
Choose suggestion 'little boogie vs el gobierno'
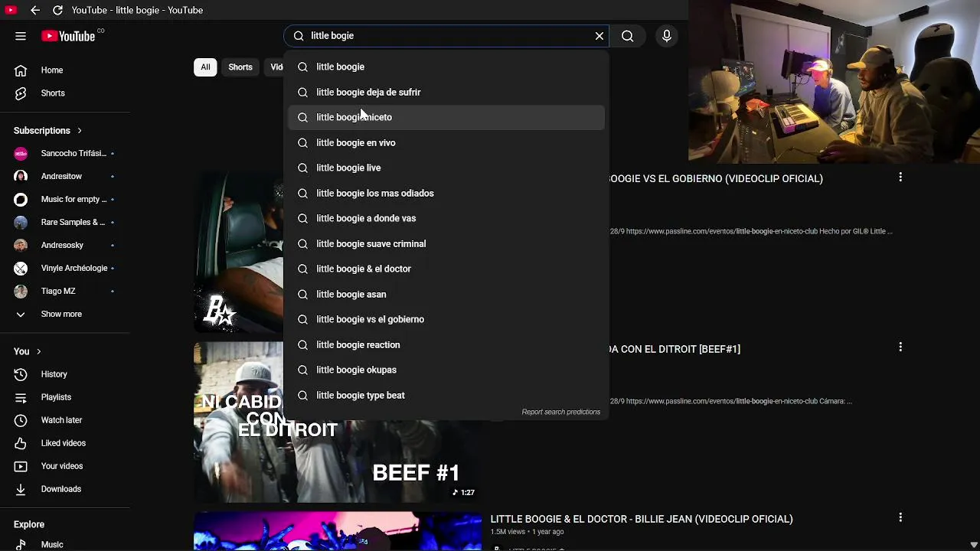tap(446, 319)
